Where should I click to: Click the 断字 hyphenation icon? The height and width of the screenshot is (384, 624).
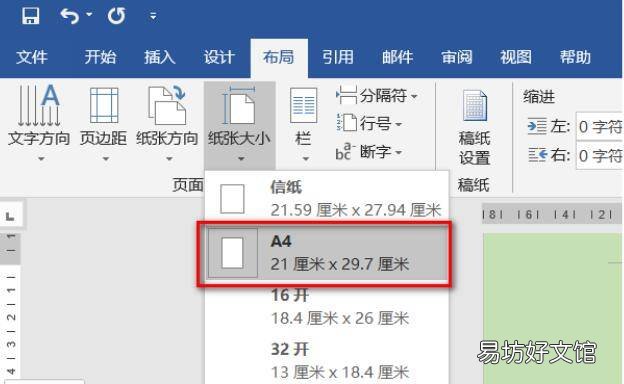pos(345,151)
